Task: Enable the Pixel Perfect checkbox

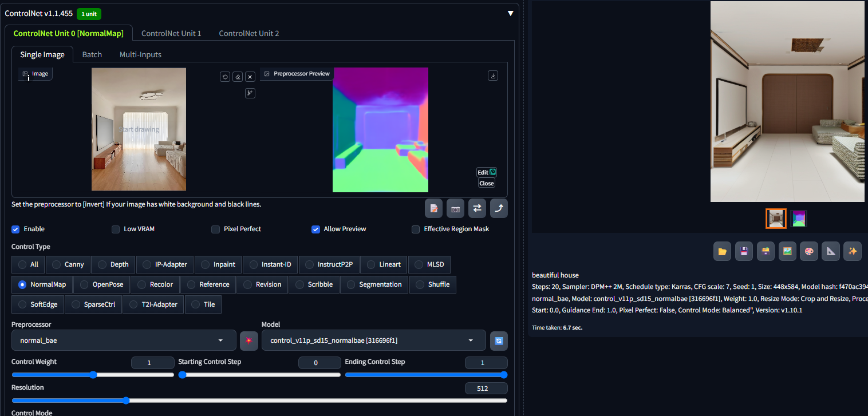Action: tap(216, 229)
